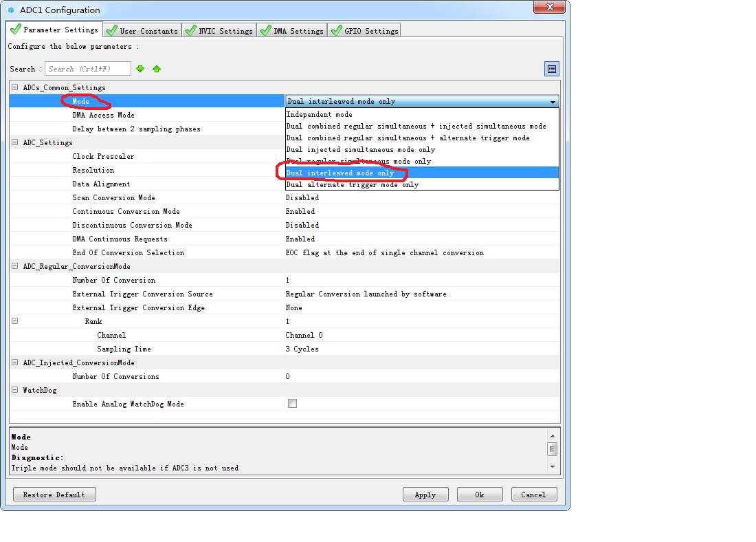Viewport: 756px width, 542px height.
Task: Collapse the ADCs_Common_Settings group
Action: pos(15,87)
